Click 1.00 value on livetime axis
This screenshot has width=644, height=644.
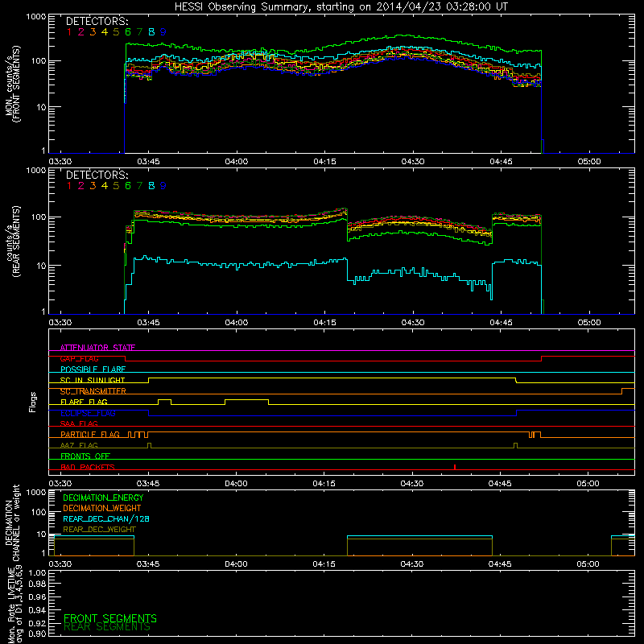[37, 573]
